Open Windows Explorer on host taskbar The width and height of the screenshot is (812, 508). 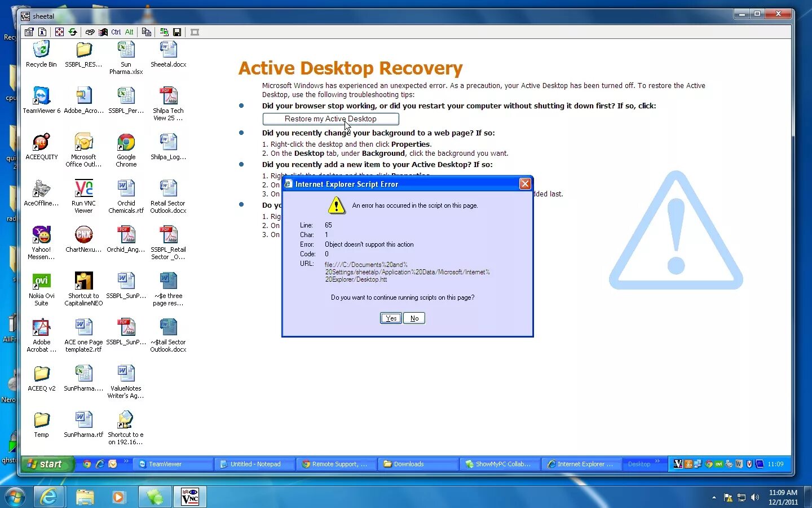(85, 497)
